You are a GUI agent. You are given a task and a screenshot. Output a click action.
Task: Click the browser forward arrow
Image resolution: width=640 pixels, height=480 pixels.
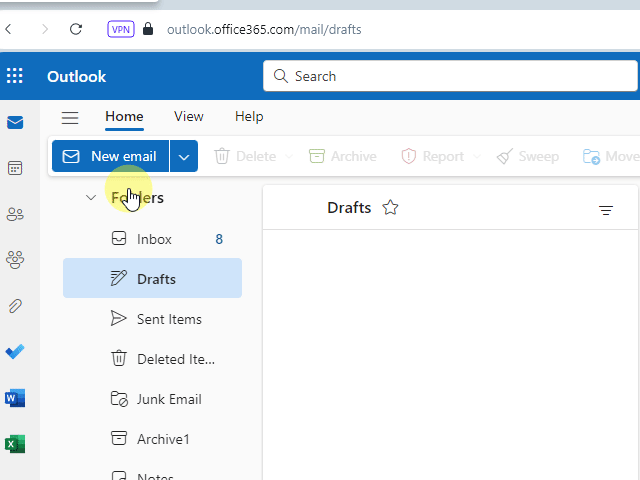45,29
